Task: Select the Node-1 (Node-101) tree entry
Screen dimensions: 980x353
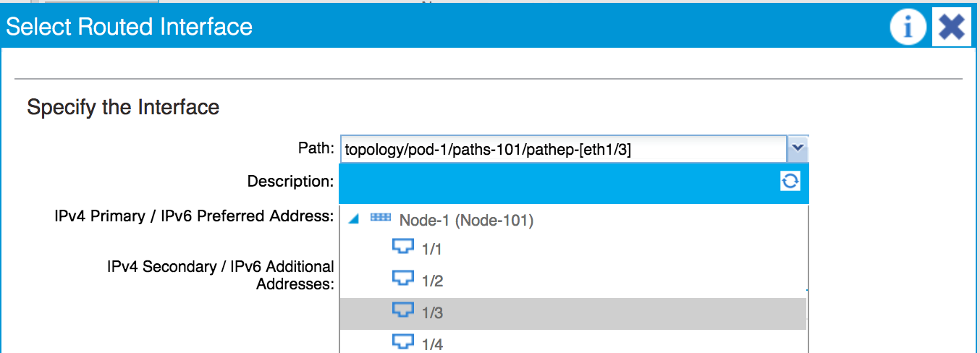Action: pyautogui.click(x=466, y=221)
